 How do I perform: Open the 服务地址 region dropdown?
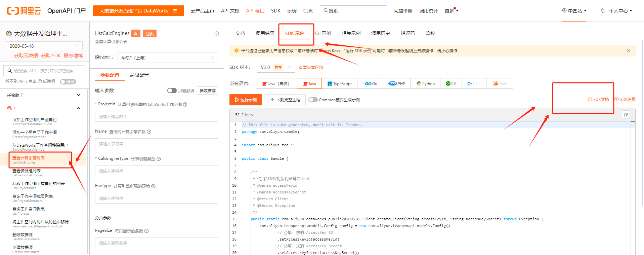pos(168,58)
